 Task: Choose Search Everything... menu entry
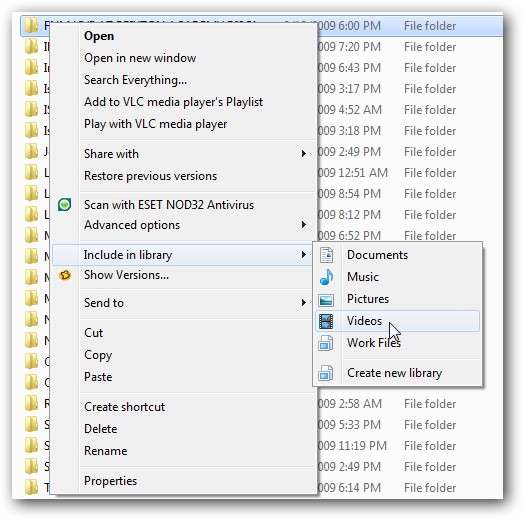pos(135,80)
